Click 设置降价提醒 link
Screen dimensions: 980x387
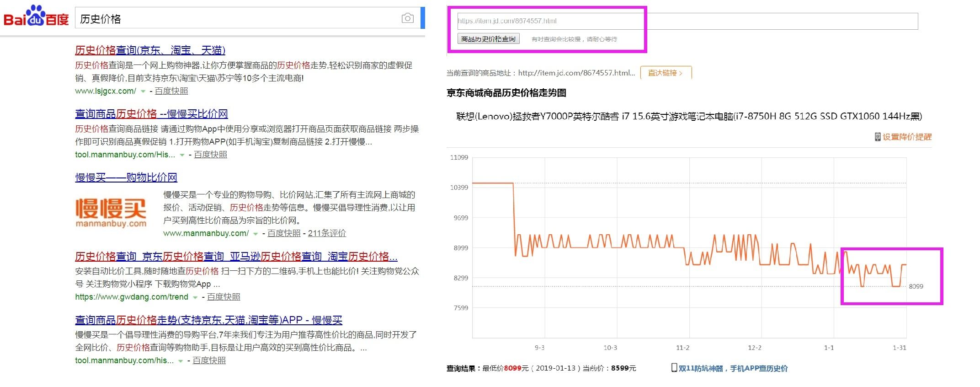[907, 137]
